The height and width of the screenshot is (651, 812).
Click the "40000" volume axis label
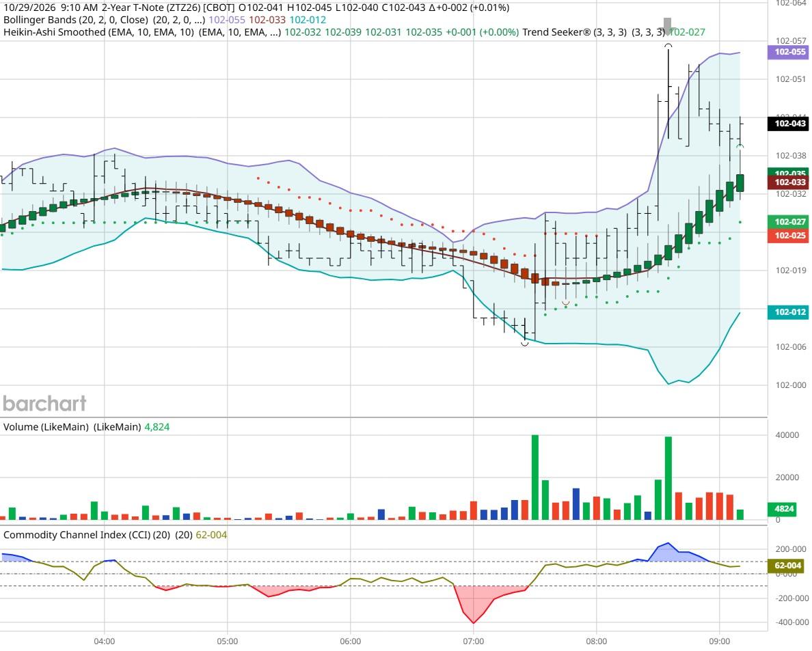tap(787, 435)
